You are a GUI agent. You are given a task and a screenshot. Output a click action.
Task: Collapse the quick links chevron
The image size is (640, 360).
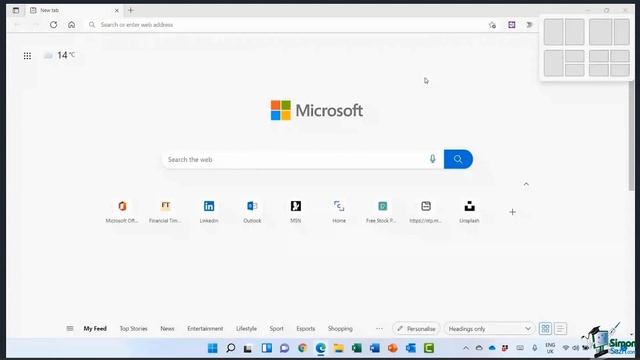pos(526,184)
